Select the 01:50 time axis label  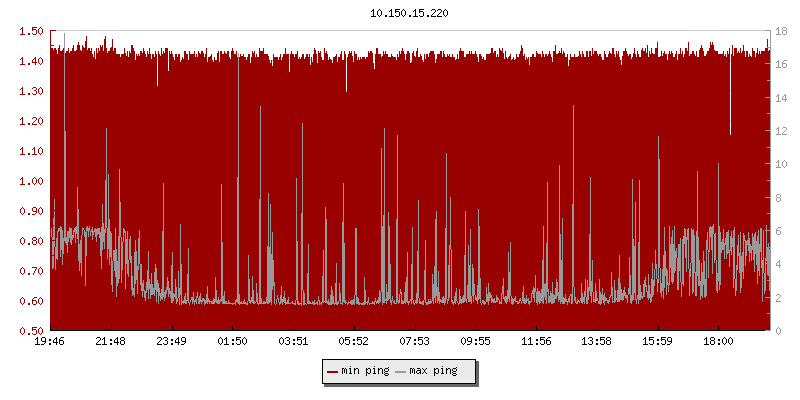pyautogui.click(x=232, y=342)
